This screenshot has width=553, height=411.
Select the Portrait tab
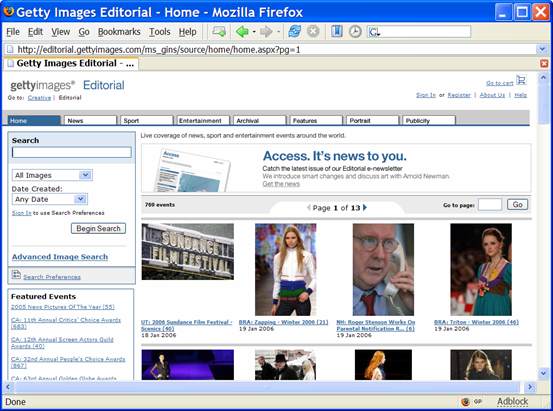click(x=372, y=120)
